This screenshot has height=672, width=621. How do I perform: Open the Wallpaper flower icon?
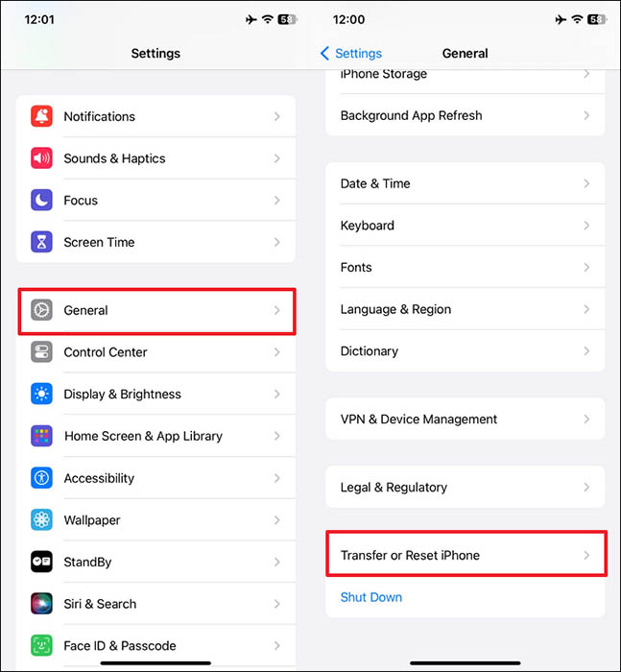click(41, 520)
